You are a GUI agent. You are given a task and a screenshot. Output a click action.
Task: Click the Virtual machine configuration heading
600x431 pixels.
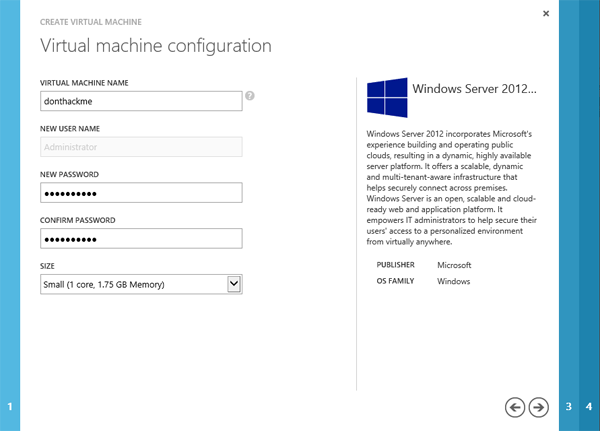pyautogui.click(x=155, y=45)
